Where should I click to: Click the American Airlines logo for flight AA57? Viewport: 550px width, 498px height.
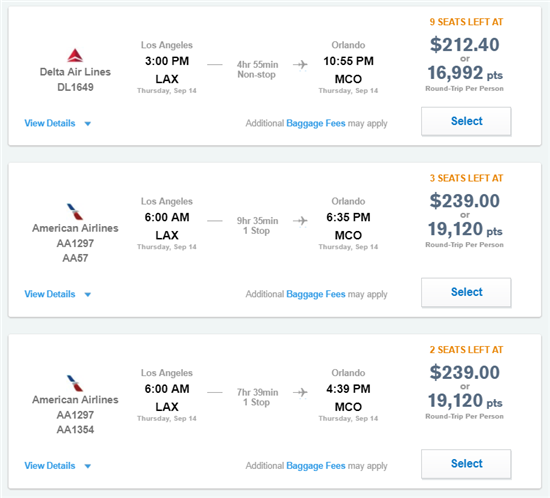[x=75, y=211]
